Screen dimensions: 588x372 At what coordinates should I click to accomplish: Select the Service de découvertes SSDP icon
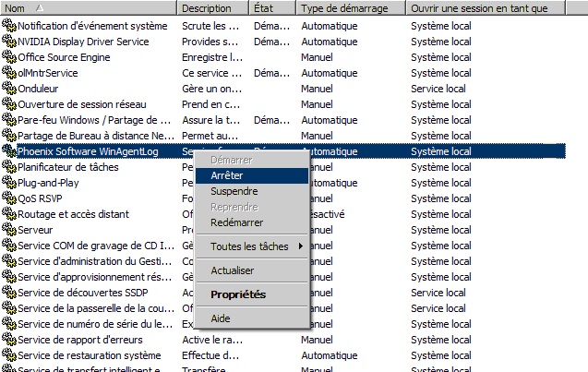point(9,293)
